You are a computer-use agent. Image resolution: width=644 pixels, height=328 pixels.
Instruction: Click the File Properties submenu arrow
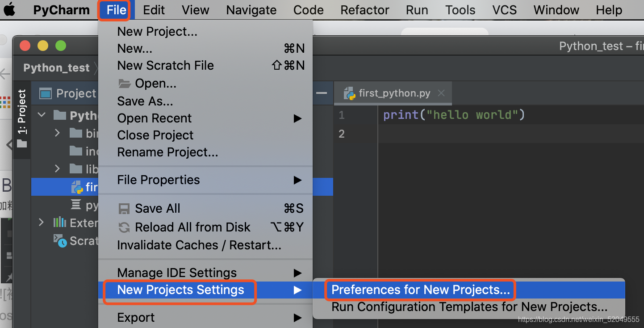(297, 180)
